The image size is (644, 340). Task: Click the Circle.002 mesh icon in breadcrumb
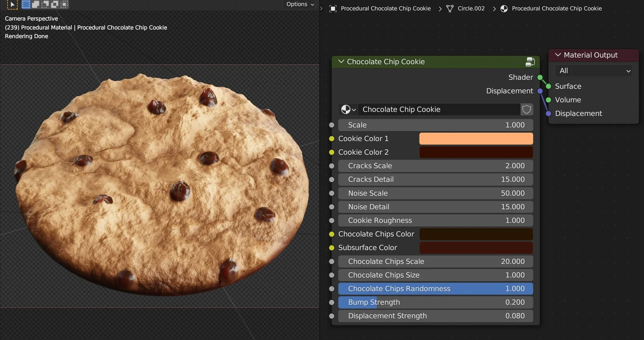tap(450, 8)
